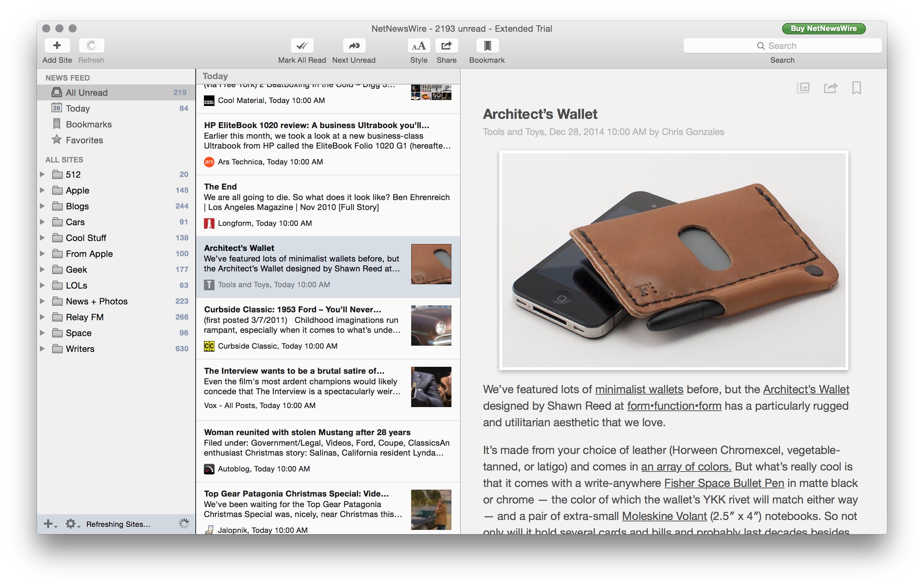Click the Buy NetNewsWire button
Viewport: 924px width, 587px height.
(823, 28)
